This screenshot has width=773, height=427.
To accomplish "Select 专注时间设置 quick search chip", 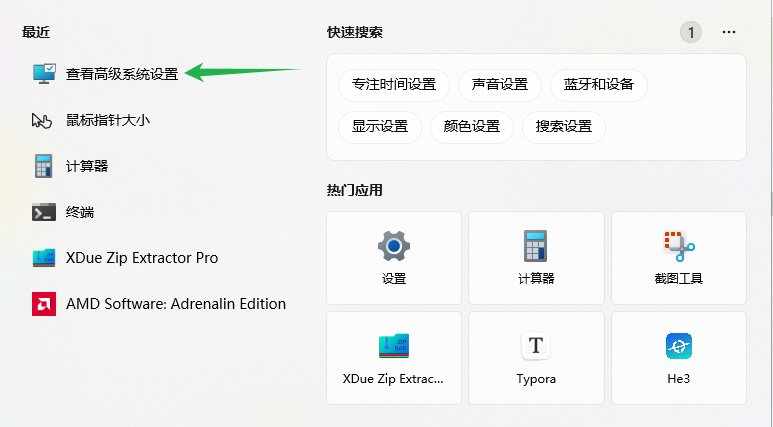I will click(394, 85).
